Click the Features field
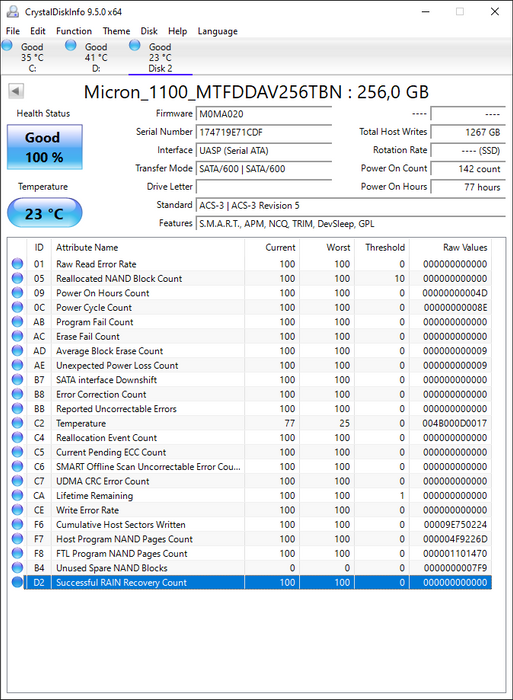 350,224
